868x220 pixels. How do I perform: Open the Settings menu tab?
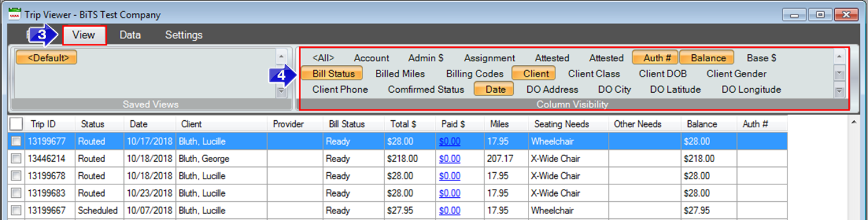(x=184, y=35)
